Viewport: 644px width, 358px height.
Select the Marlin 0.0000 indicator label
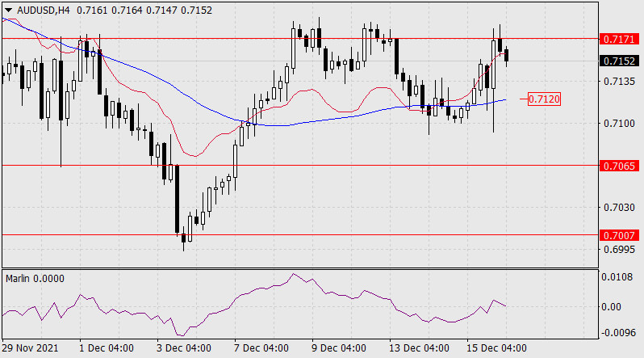coord(35,279)
